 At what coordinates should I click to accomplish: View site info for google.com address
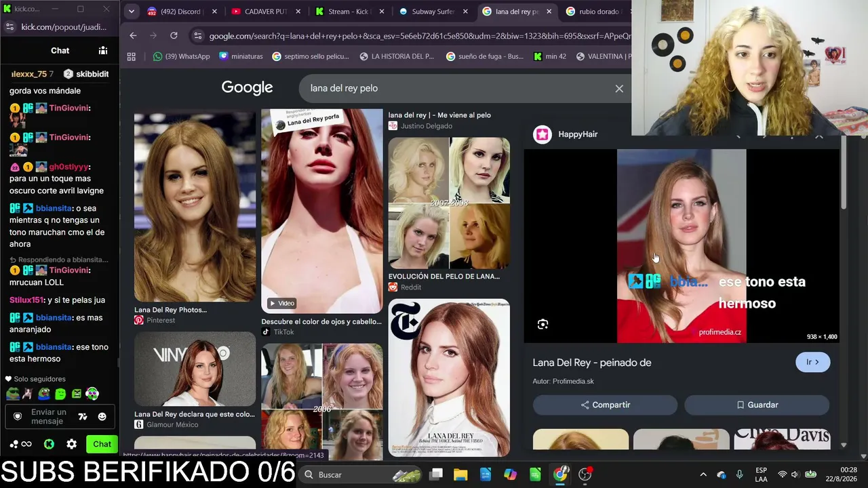(x=197, y=36)
